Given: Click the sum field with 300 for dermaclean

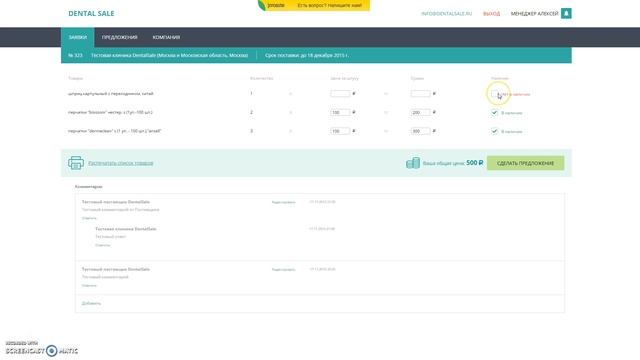Looking at the screenshot, I should (420, 131).
